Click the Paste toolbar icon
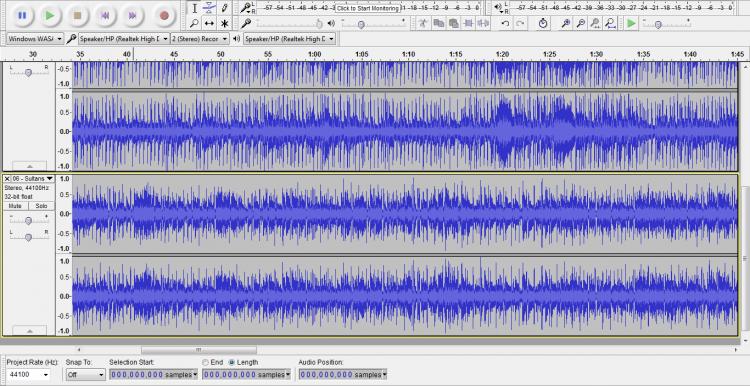This screenshot has width=750, height=386. (453, 23)
